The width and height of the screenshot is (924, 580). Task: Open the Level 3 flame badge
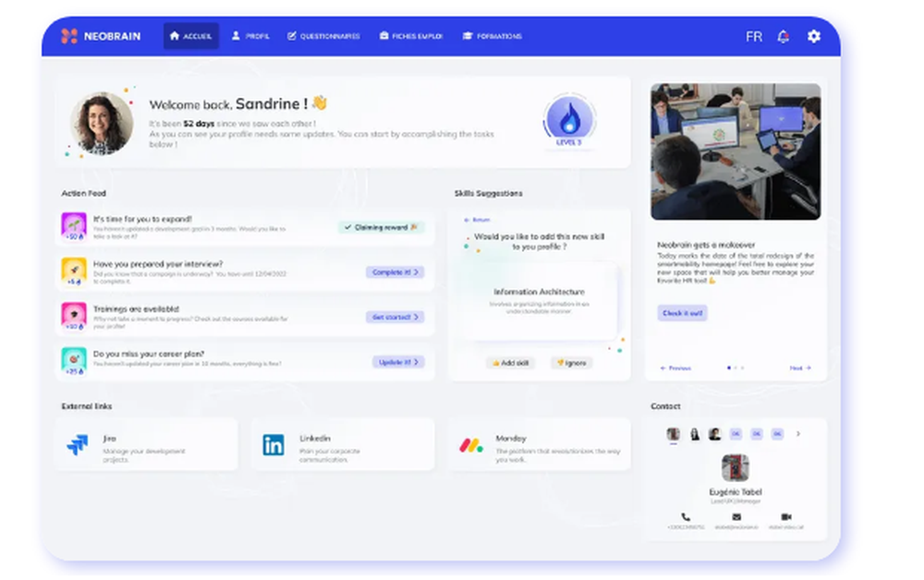pyautogui.click(x=569, y=119)
